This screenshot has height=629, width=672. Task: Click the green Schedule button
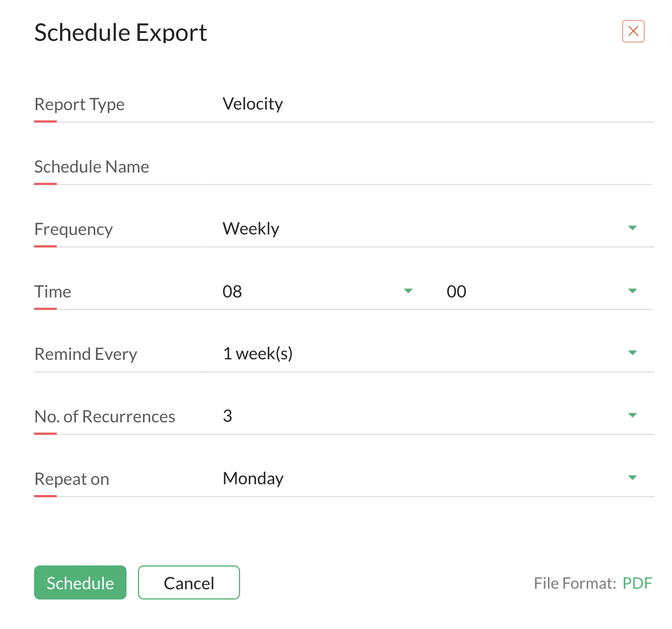pos(80,582)
